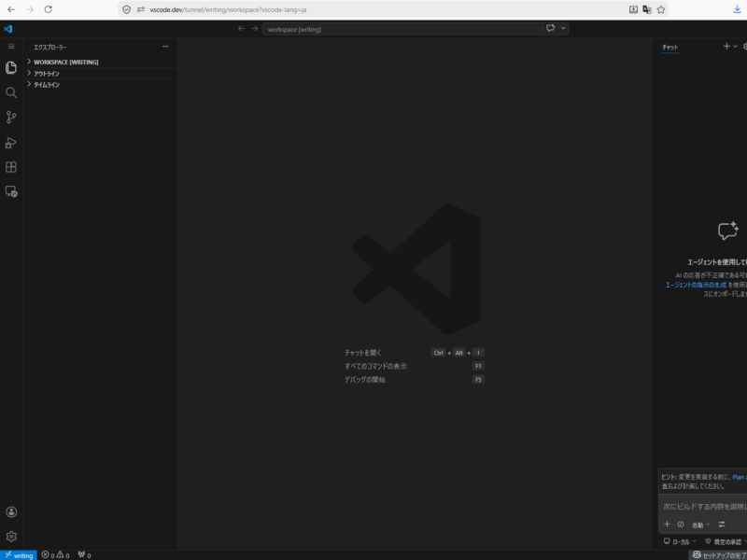Screen dimensions: 747x560
Task: Click セットアップの完了 in the status bar
Action: 724,554
